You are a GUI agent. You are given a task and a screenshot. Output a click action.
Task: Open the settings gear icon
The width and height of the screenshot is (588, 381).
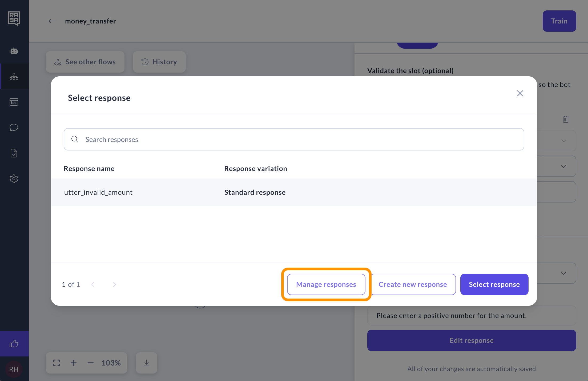point(14,179)
